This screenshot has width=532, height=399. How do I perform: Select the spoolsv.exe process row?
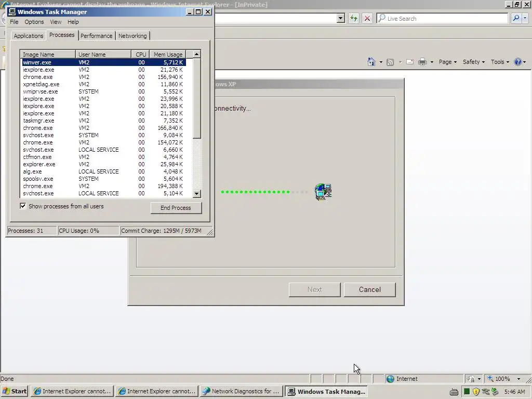point(103,179)
